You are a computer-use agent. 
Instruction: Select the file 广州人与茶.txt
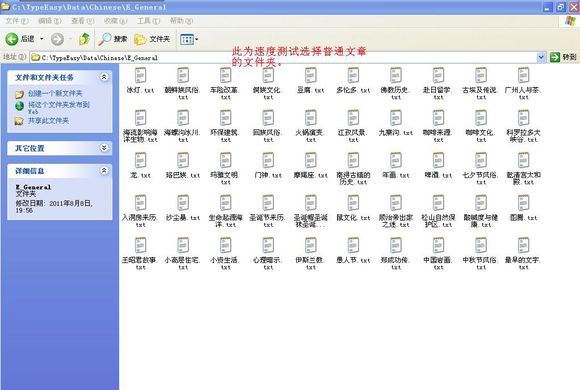point(523,83)
